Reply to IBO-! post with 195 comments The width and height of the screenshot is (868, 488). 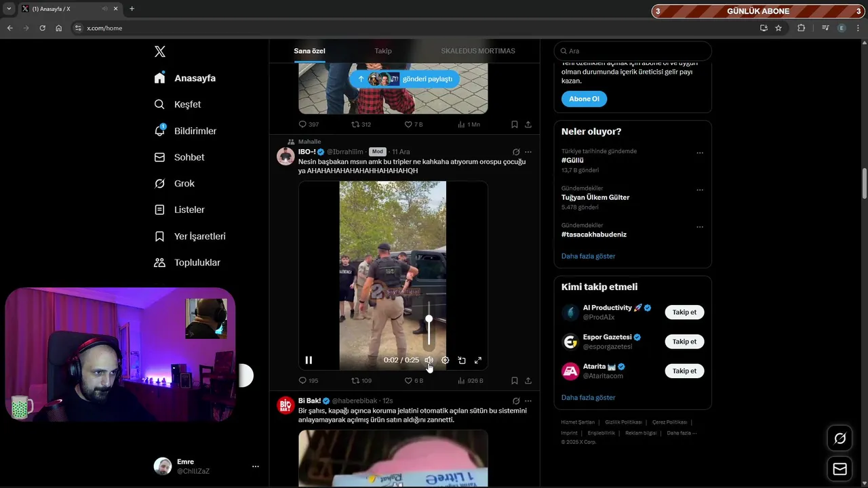click(x=309, y=381)
